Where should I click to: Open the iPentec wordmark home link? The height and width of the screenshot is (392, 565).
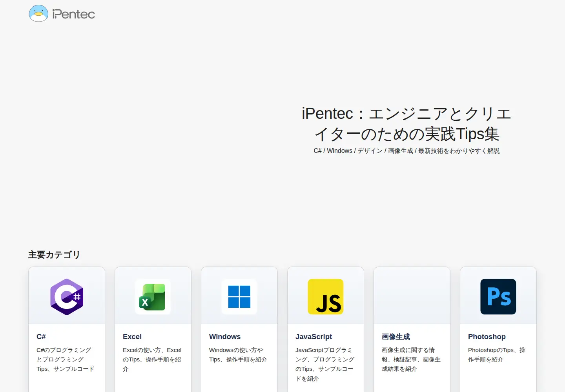74,15
